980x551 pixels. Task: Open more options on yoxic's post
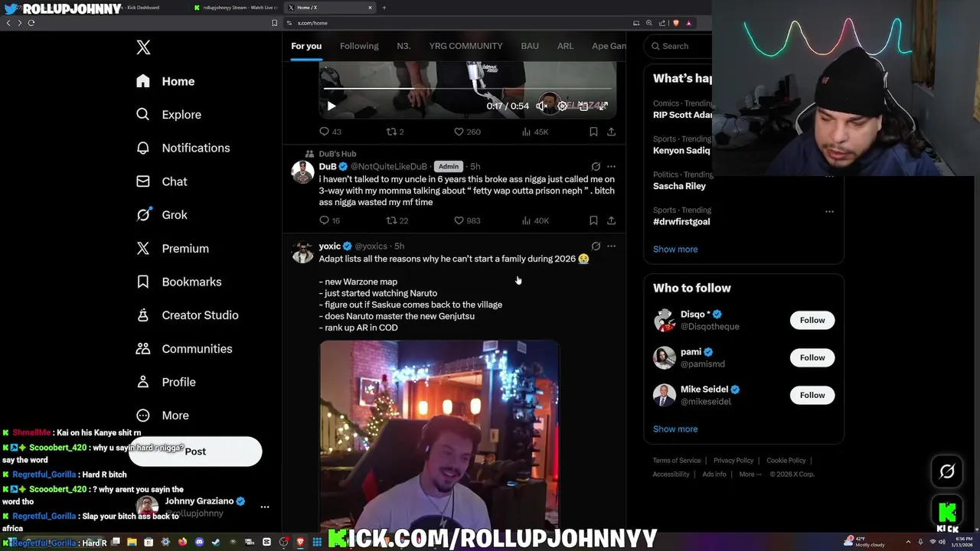611,246
